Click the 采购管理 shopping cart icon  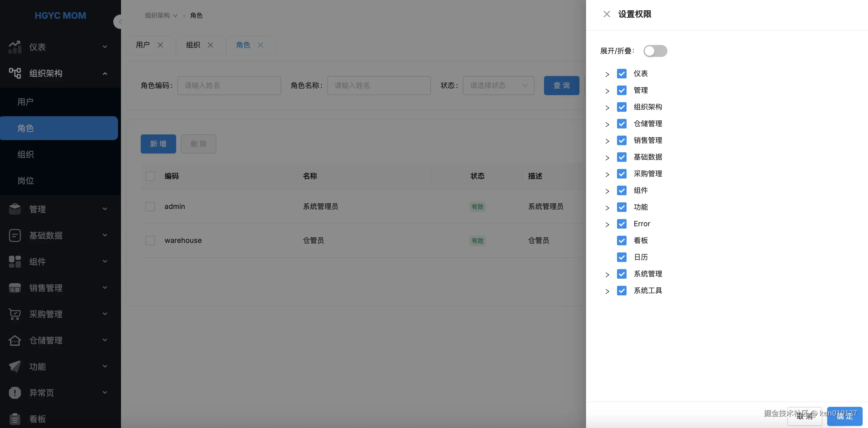click(15, 314)
